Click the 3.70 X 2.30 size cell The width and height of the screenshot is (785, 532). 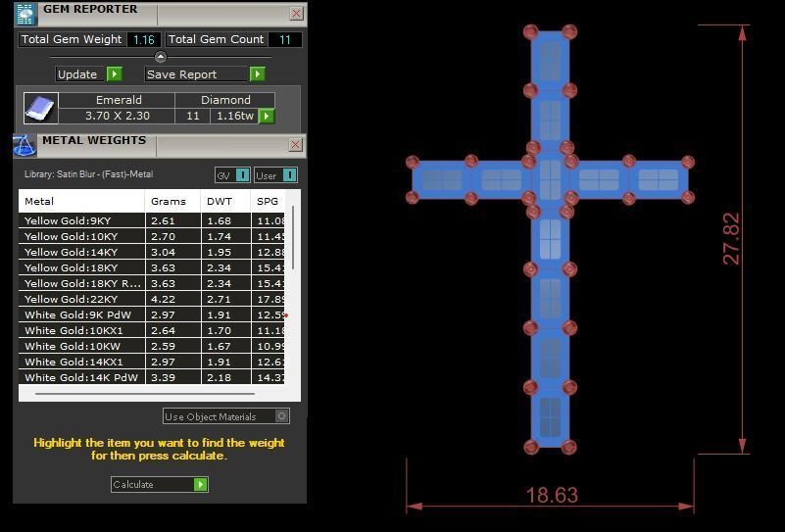click(x=118, y=116)
